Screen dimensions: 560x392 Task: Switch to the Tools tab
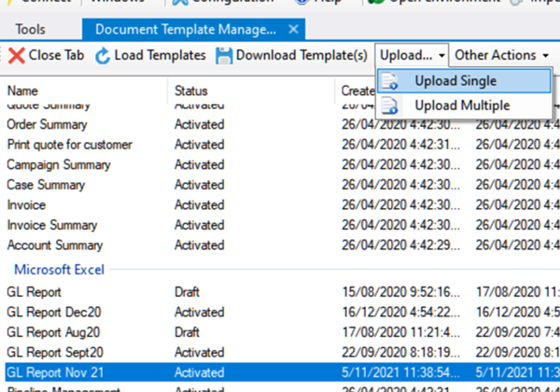pos(31,30)
